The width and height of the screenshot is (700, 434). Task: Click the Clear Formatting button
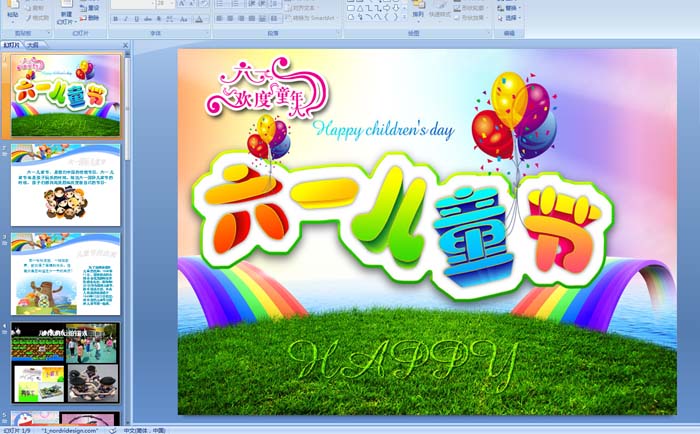tap(204, 4)
